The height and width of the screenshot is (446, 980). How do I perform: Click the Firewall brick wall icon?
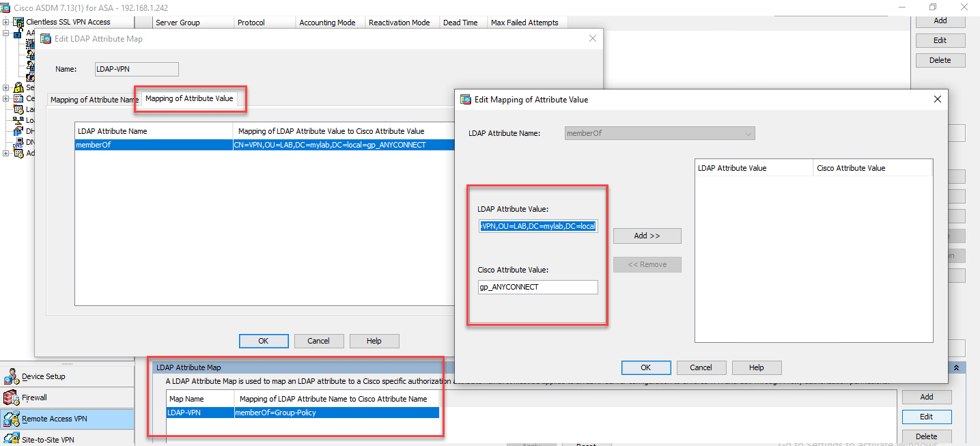(x=12, y=398)
